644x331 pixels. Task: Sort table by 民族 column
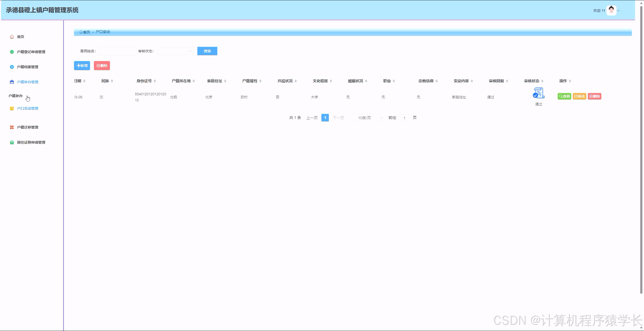112,81
